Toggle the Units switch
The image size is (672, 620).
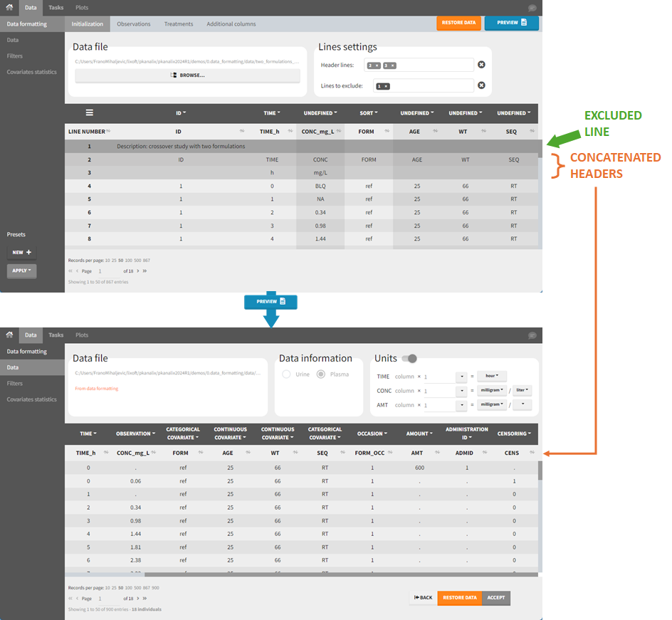point(409,358)
